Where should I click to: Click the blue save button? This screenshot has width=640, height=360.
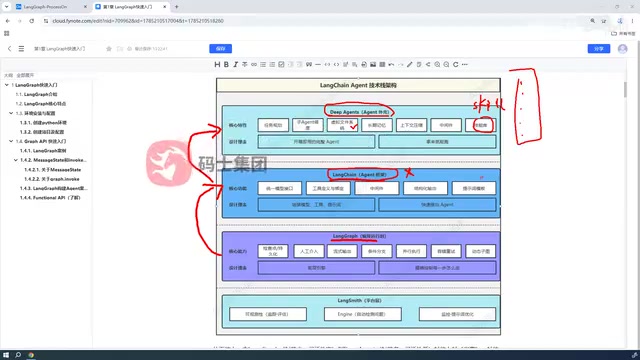(220, 49)
